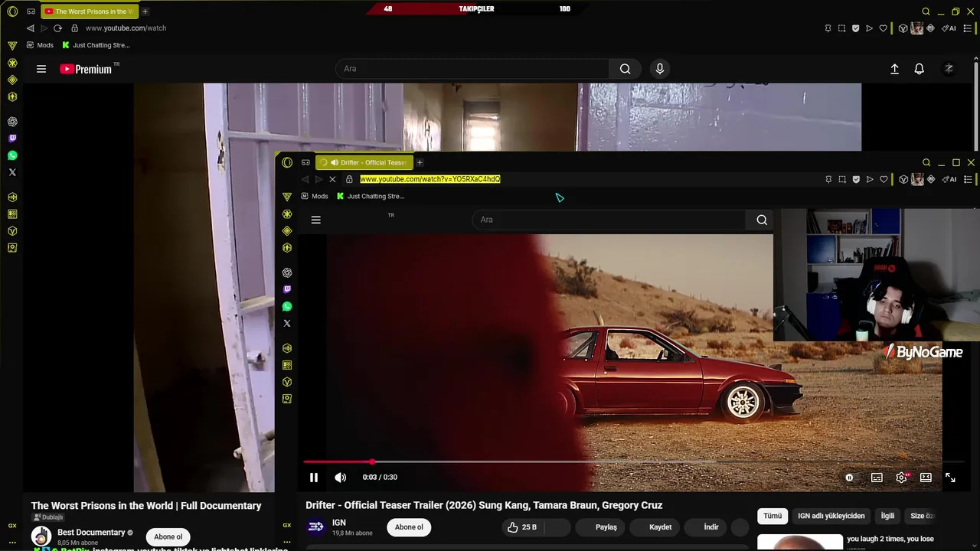Open Just Chatting Stre... bookmark in front window
The image size is (980, 551).
tap(371, 196)
